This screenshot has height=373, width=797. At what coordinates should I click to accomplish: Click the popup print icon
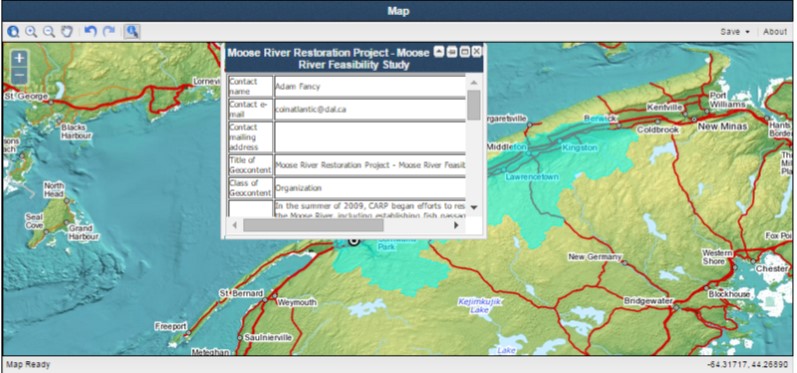point(452,52)
